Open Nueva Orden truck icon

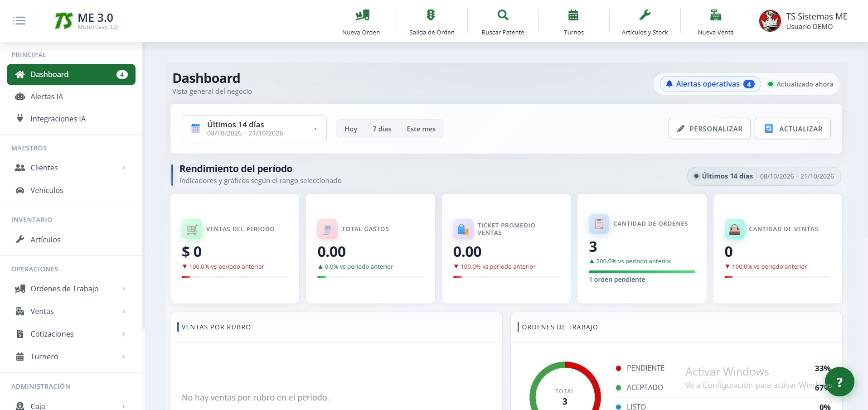pos(362,15)
